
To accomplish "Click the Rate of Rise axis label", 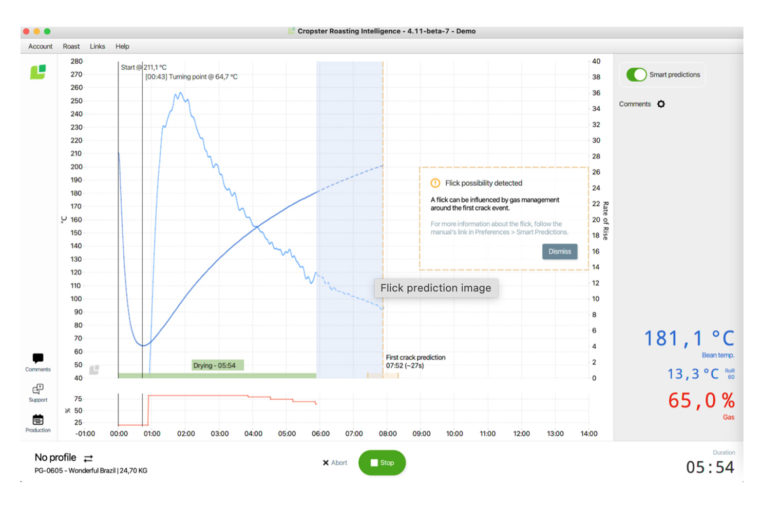I will [605, 221].
